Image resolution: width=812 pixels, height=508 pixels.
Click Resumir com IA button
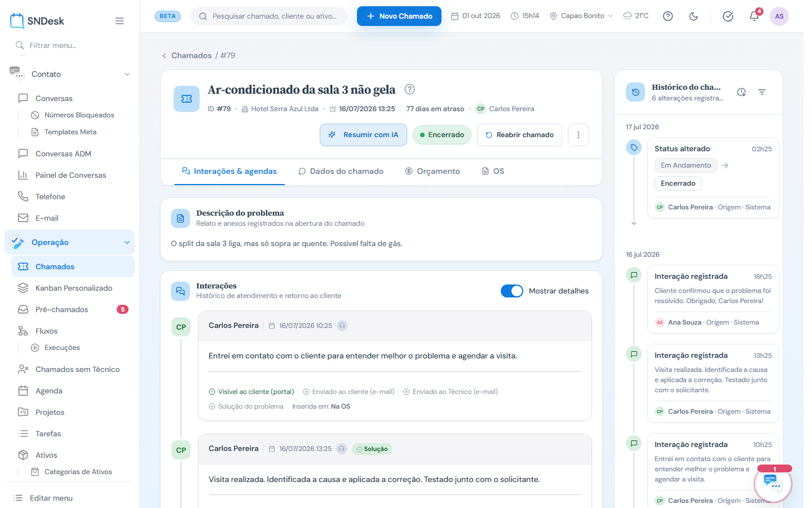tap(364, 135)
